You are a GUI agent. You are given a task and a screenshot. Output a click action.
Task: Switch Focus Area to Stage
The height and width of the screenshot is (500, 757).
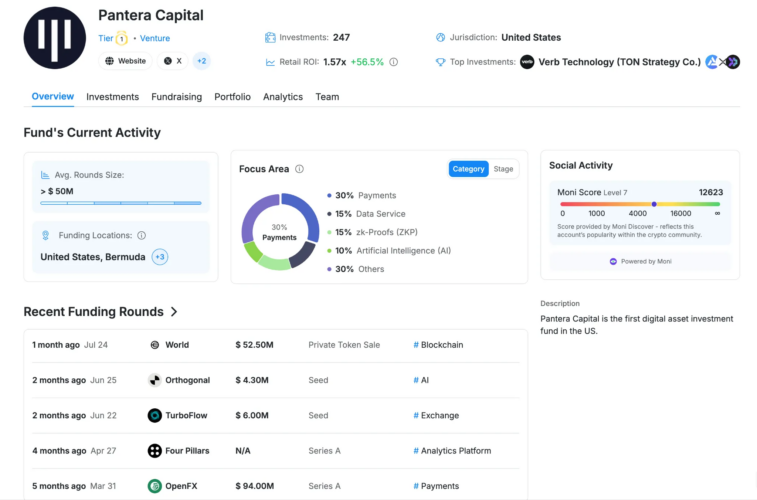pyautogui.click(x=503, y=169)
